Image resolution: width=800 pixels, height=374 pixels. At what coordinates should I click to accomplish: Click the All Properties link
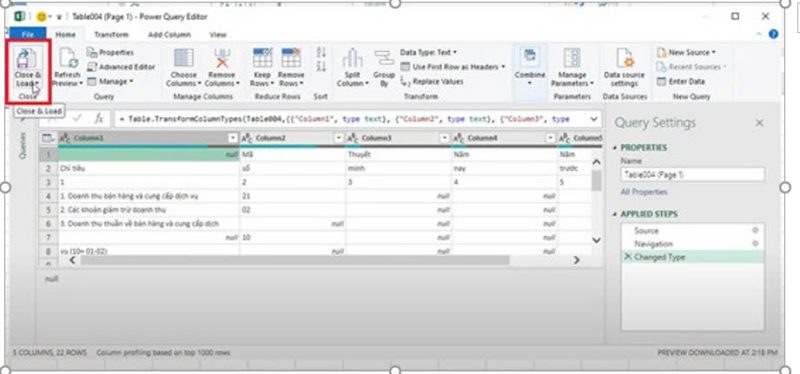tap(644, 192)
